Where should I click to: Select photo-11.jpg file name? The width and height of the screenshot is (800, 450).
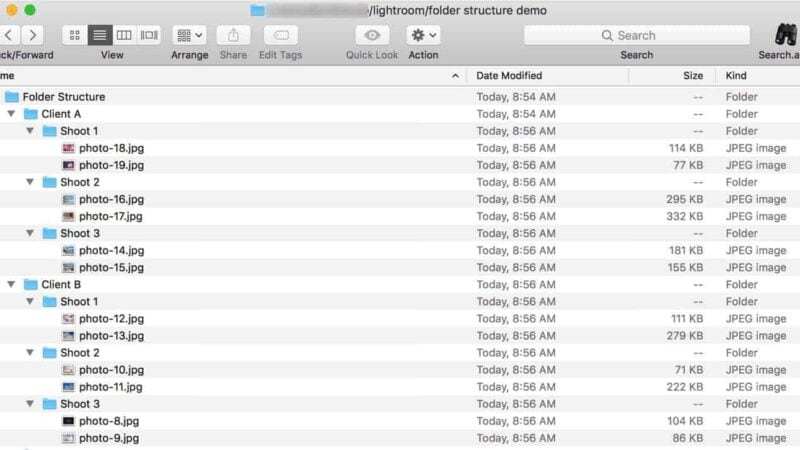pyautogui.click(x=111, y=387)
